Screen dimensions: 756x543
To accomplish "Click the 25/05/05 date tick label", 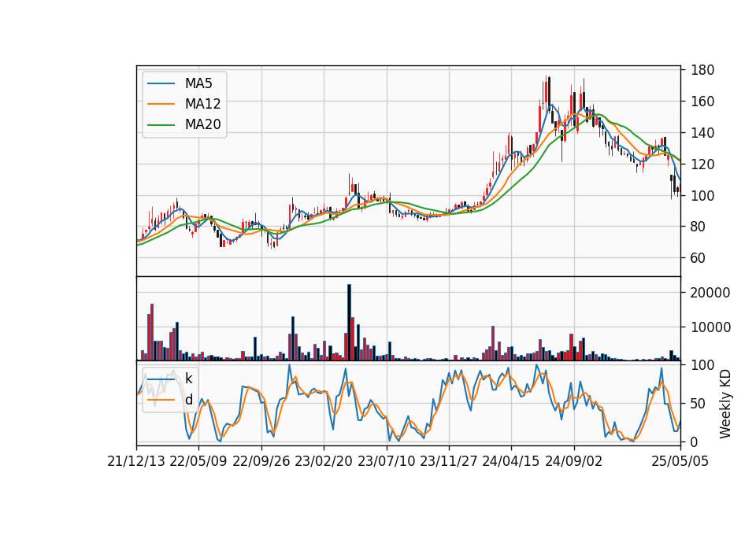I will pyautogui.click(x=680, y=462).
